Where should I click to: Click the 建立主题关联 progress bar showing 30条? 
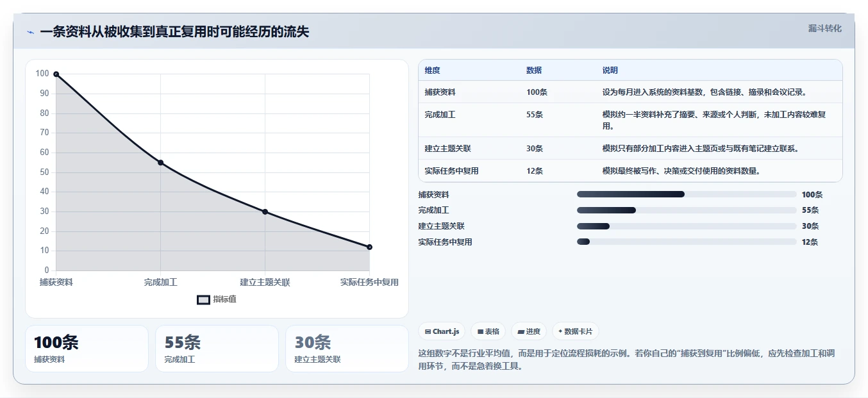(x=687, y=226)
